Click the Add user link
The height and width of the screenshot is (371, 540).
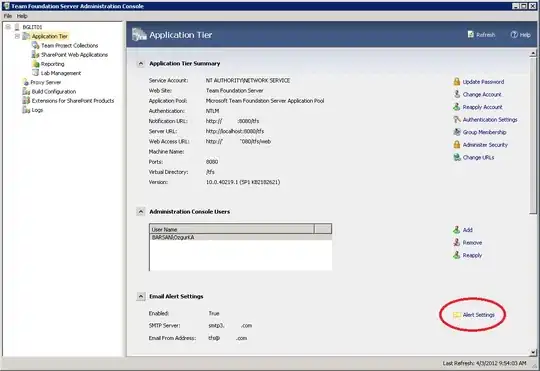pyautogui.click(x=467, y=230)
